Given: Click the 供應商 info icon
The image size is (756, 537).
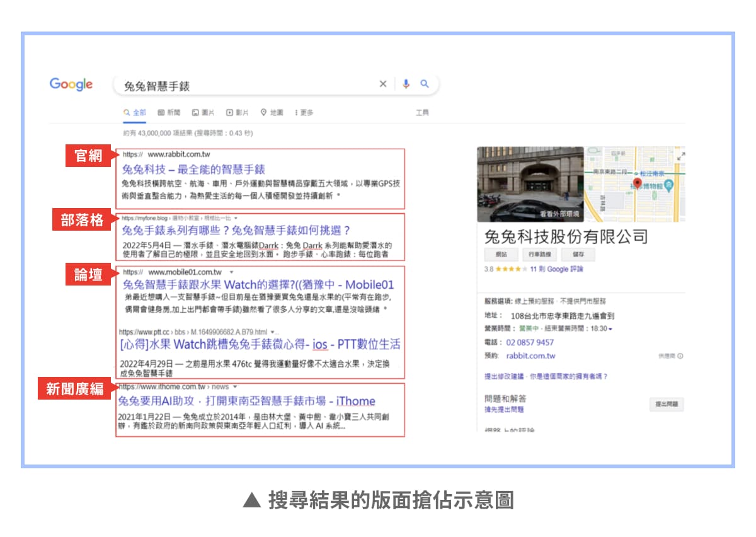Looking at the screenshot, I should click(x=680, y=356).
